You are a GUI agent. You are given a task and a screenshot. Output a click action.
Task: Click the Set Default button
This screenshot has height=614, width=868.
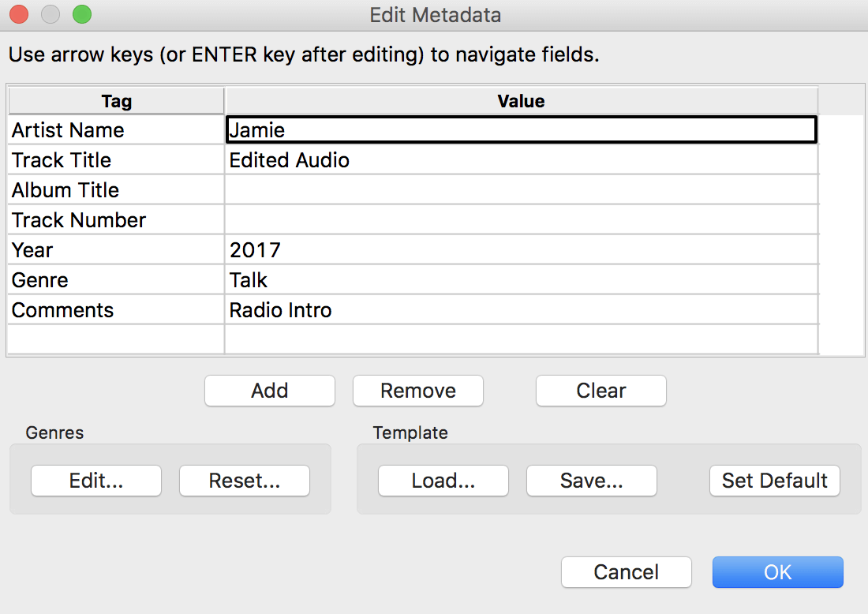[x=775, y=481]
